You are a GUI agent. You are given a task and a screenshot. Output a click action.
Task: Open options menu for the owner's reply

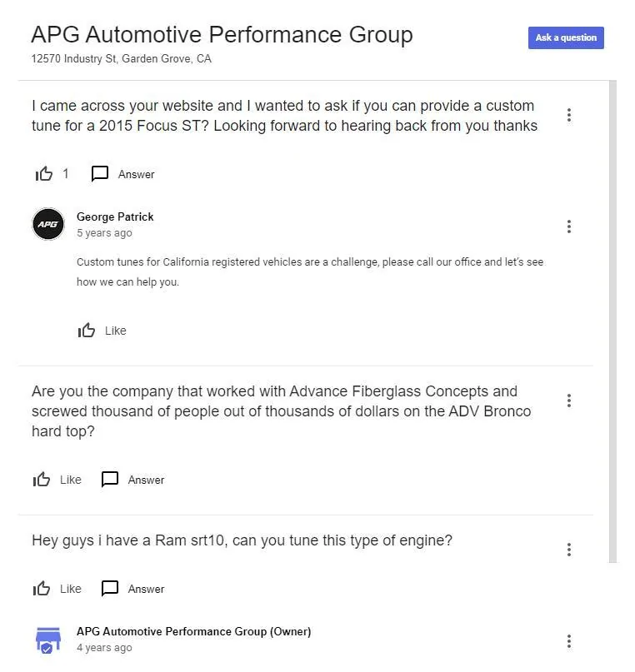coord(568,641)
